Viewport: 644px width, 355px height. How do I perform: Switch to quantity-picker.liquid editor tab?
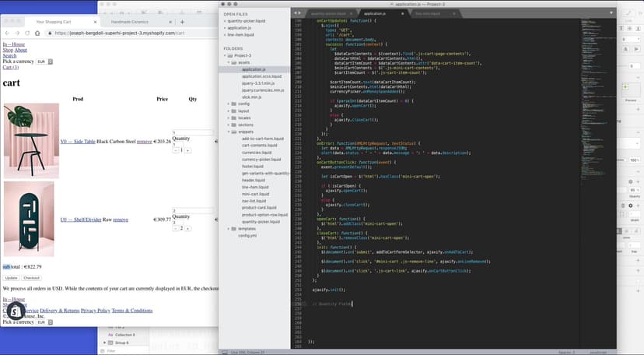pyautogui.click(x=328, y=14)
